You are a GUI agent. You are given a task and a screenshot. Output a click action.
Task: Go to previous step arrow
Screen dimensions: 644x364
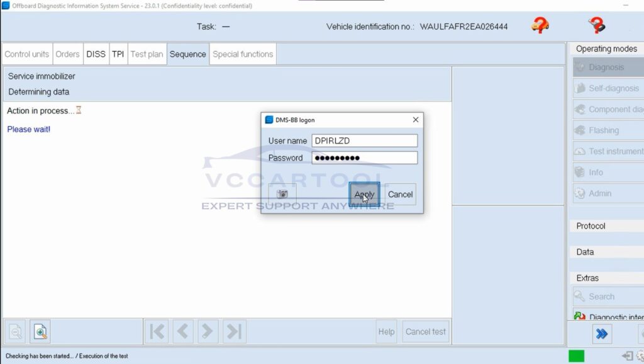pyautogui.click(x=182, y=331)
